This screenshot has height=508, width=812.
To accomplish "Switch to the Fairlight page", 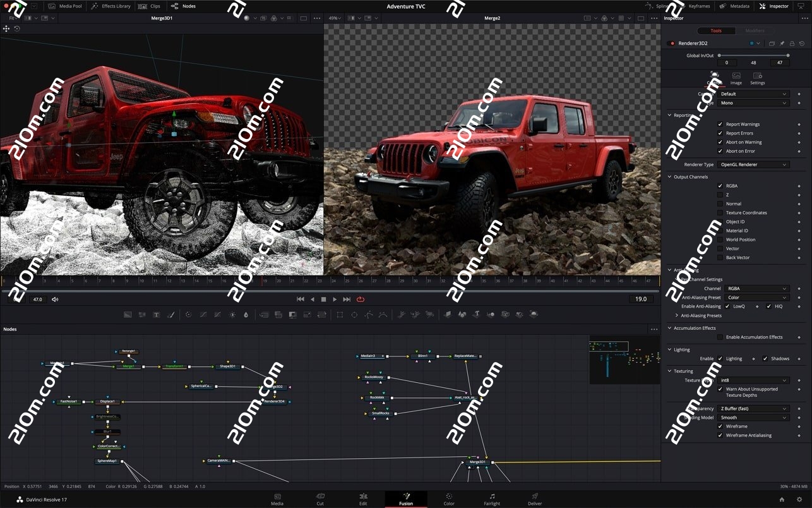I will point(492,499).
